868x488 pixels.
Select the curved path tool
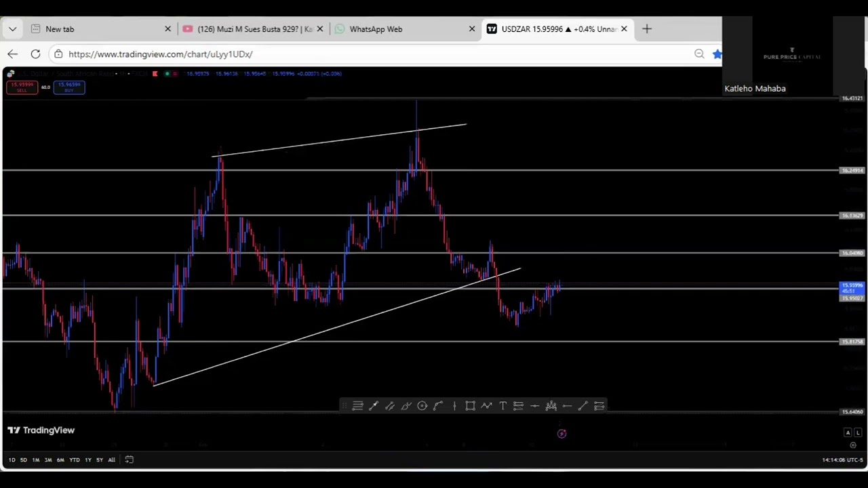[438, 406]
